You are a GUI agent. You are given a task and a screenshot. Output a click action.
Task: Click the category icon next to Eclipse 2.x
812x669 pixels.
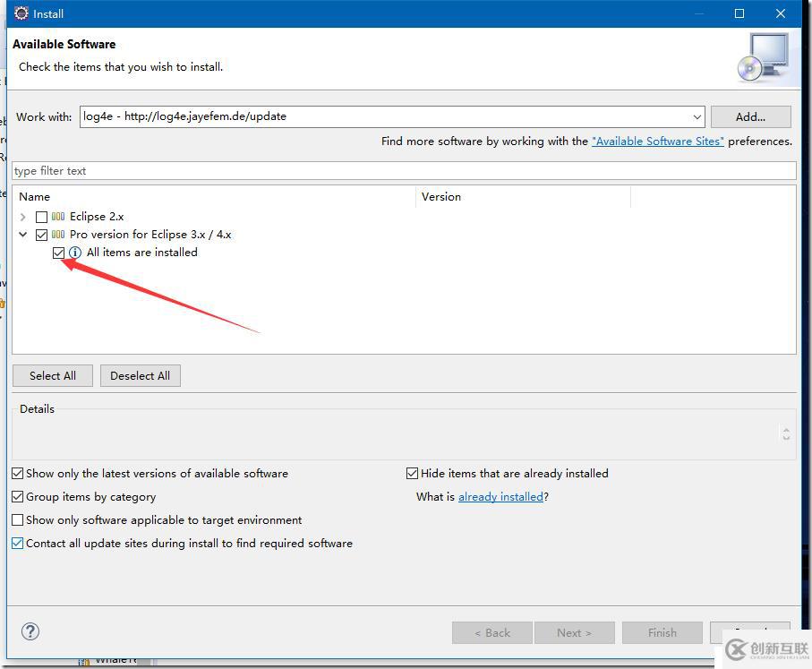[58, 217]
